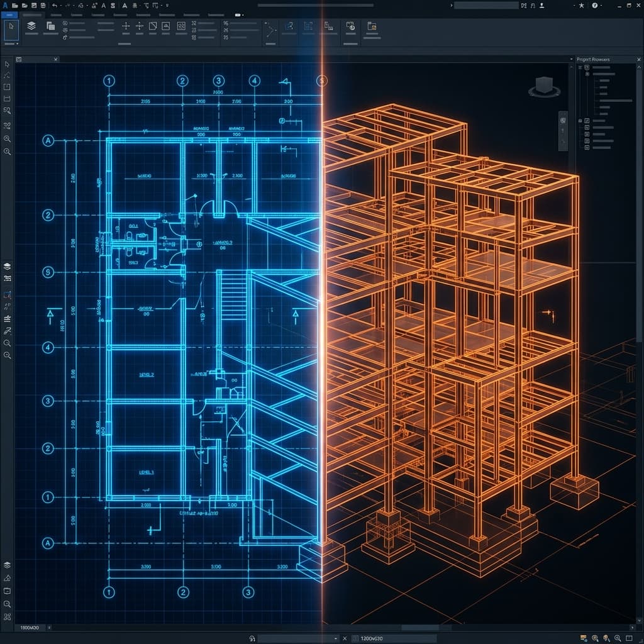Open the Layers stack tool in the ribbon
The height and width of the screenshot is (644, 644).
31,25
